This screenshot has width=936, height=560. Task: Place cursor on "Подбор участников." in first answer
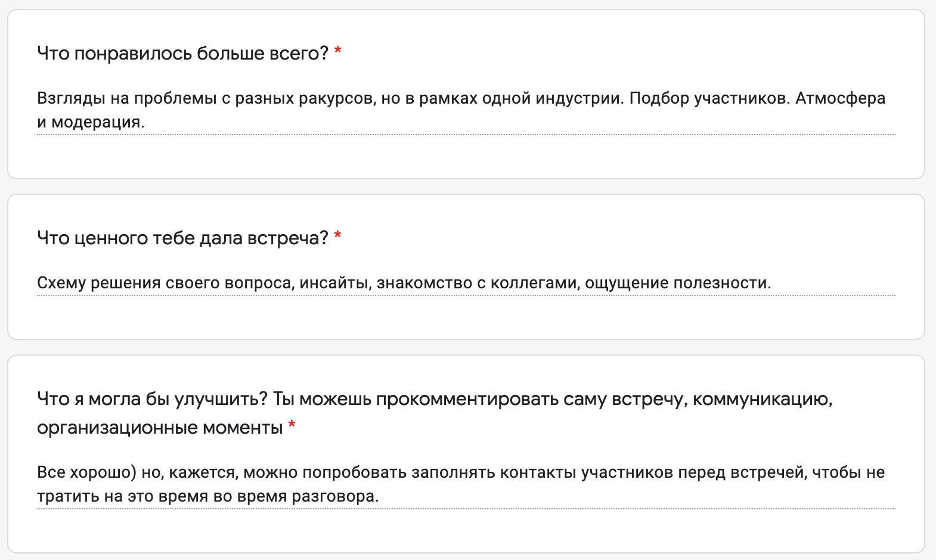[x=709, y=98]
